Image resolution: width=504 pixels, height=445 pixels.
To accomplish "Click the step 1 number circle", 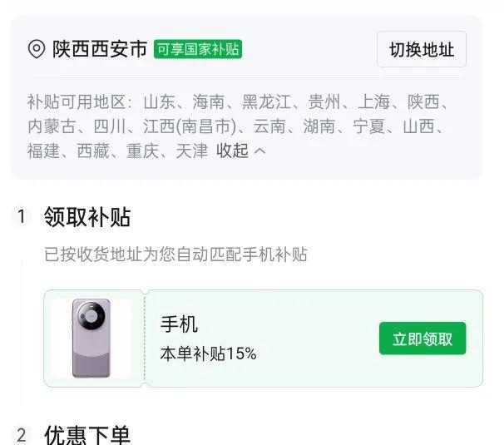I will click(22, 217).
